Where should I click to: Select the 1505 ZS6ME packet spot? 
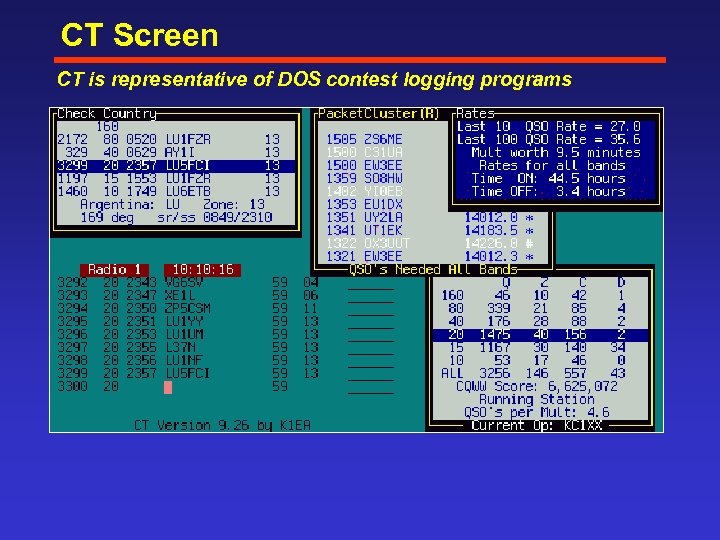(x=364, y=140)
